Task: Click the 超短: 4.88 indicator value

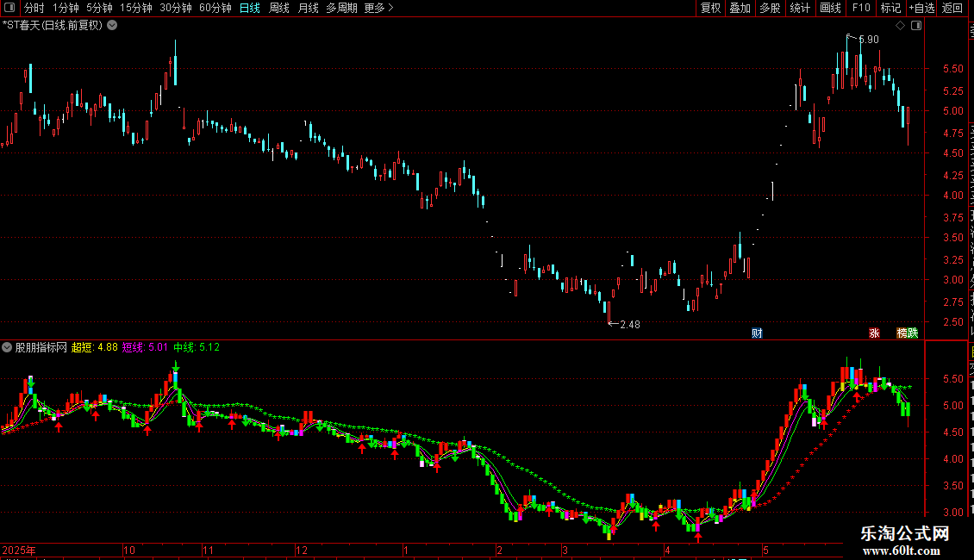Action: pos(95,348)
